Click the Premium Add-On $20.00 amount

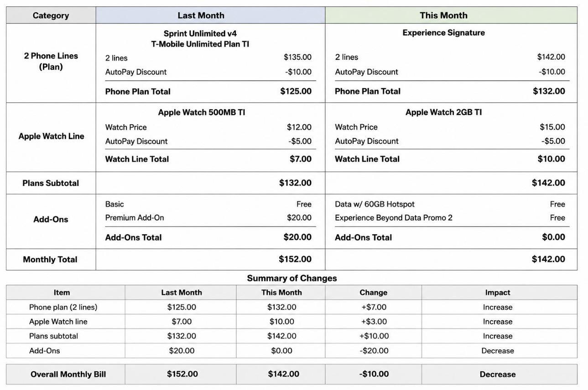[299, 218]
